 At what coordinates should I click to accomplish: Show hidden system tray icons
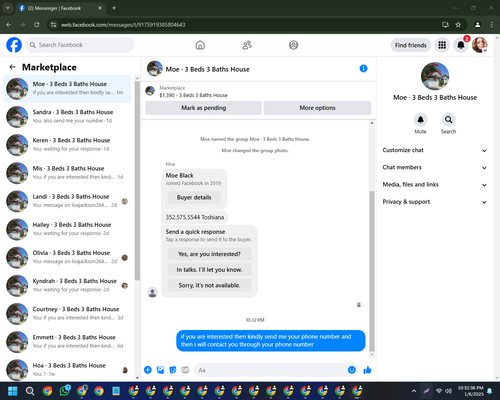(x=414, y=391)
